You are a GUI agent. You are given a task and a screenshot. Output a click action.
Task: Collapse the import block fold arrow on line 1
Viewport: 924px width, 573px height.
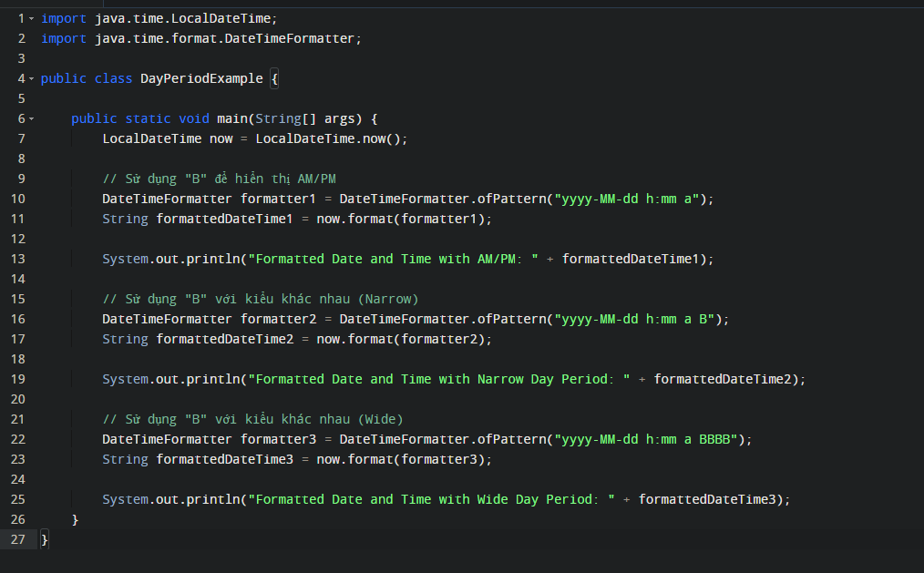pos(32,19)
